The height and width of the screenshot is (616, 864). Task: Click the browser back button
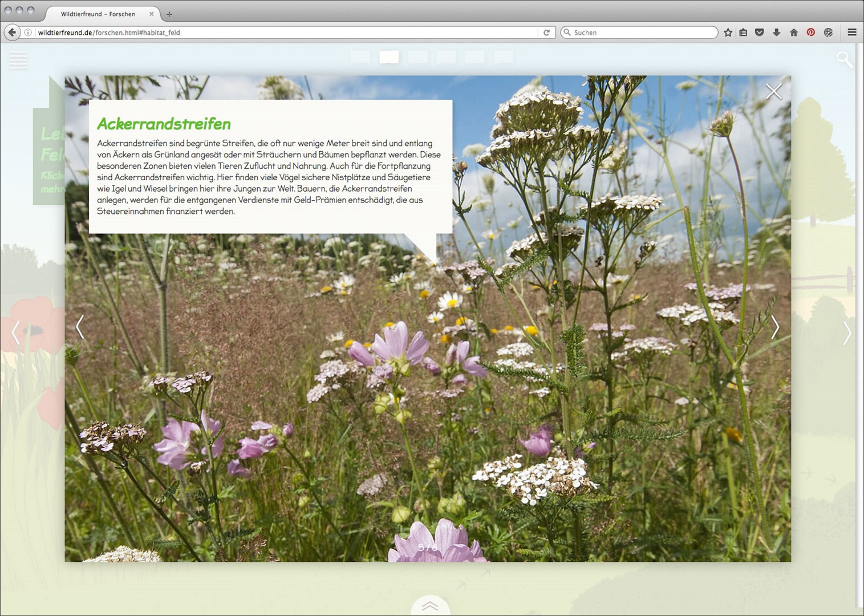click(x=12, y=33)
